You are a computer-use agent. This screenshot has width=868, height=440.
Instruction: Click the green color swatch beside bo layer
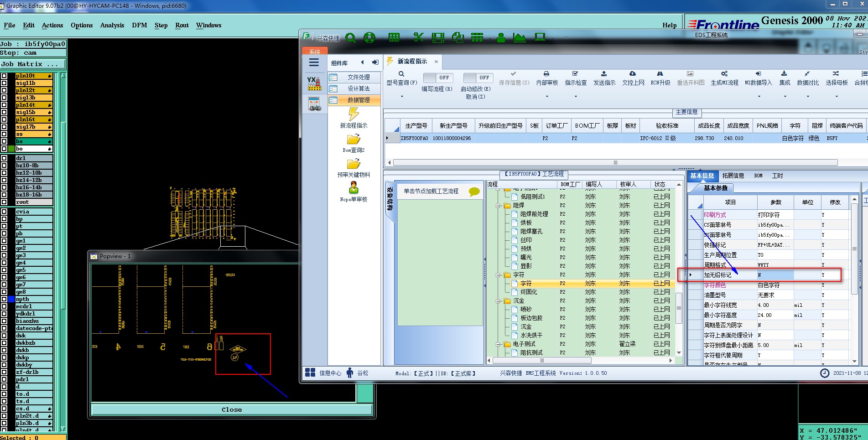tap(11, 149)
